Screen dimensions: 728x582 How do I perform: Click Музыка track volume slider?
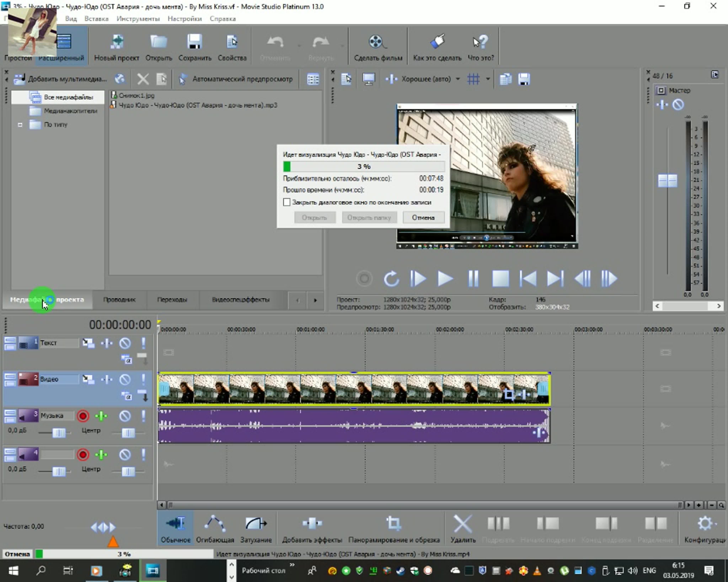click(x=59, y=433)
